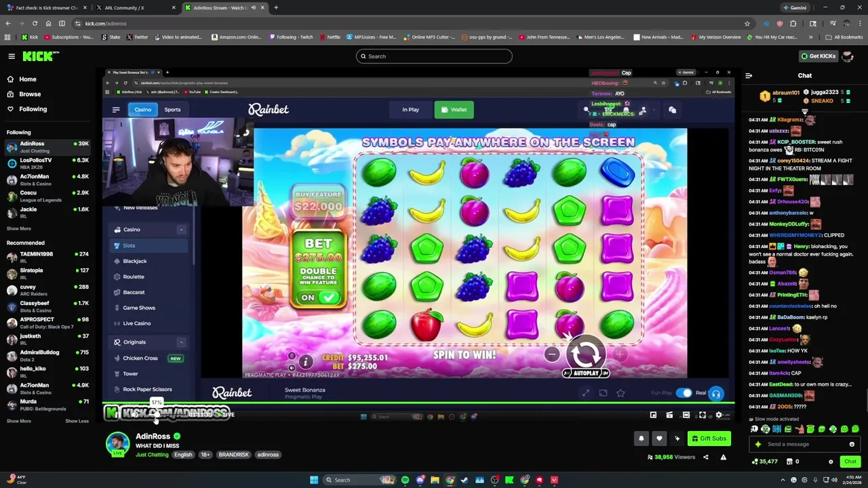Open Coscu League of Legends channel

point(47,196)
